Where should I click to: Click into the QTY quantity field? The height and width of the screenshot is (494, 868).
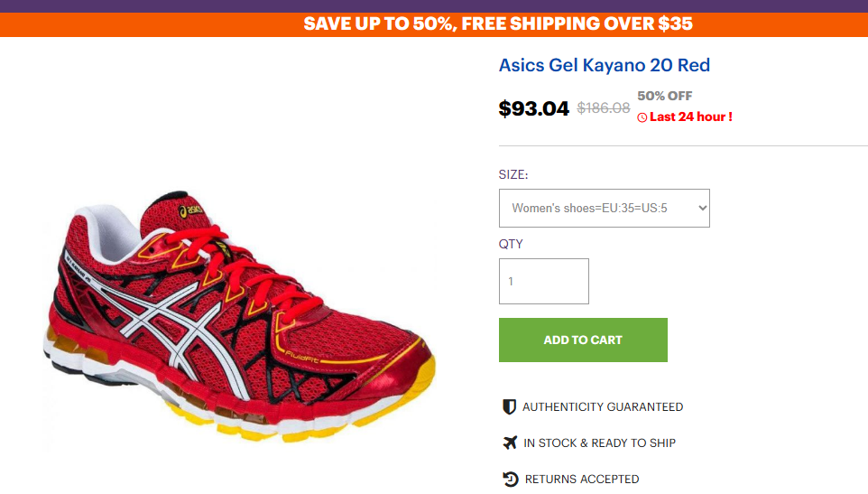(543, 282)
